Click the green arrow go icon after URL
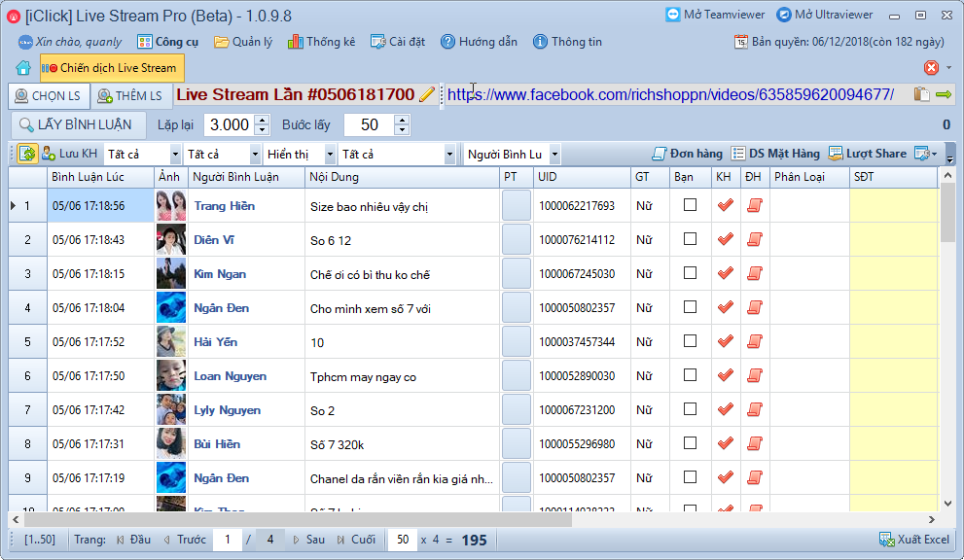 (944, 95)
